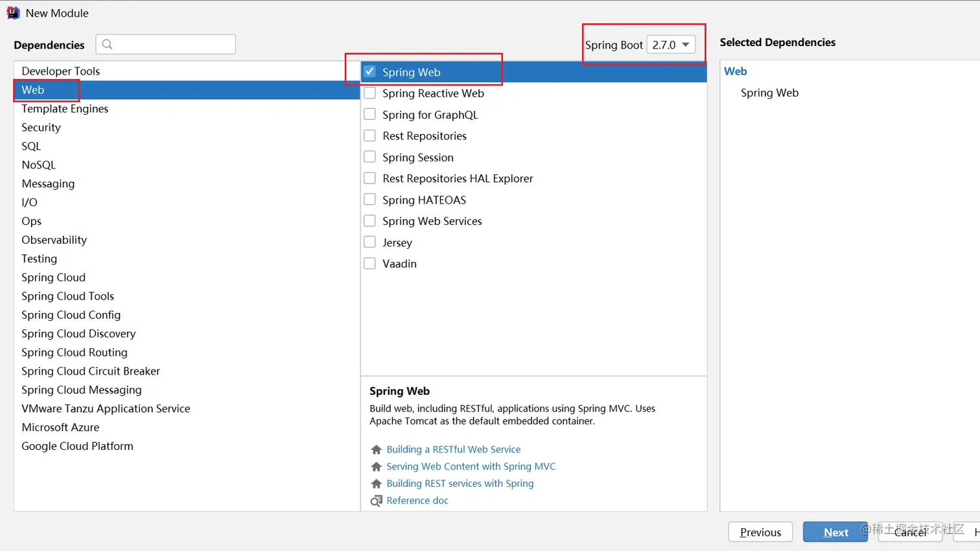Click home icon beside Serving Web Content

376,467
